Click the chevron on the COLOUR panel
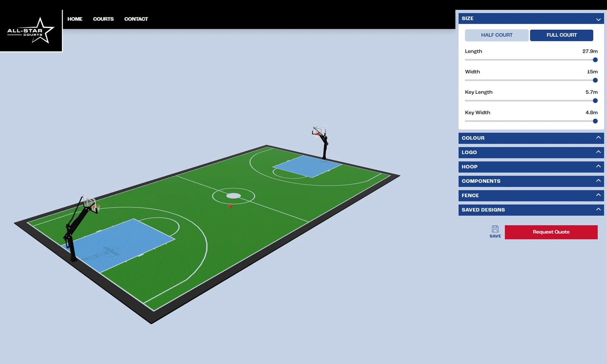 (598, 138)
